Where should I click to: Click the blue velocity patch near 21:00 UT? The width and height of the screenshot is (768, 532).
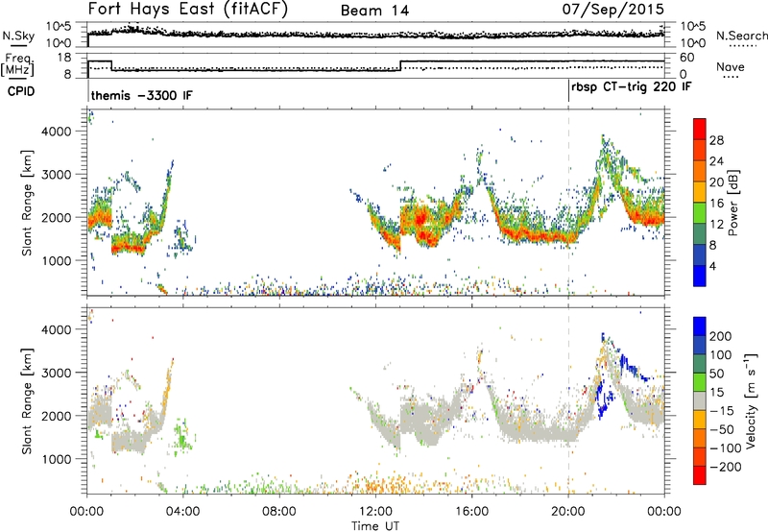pyautogui.click(x=603, y=399)
